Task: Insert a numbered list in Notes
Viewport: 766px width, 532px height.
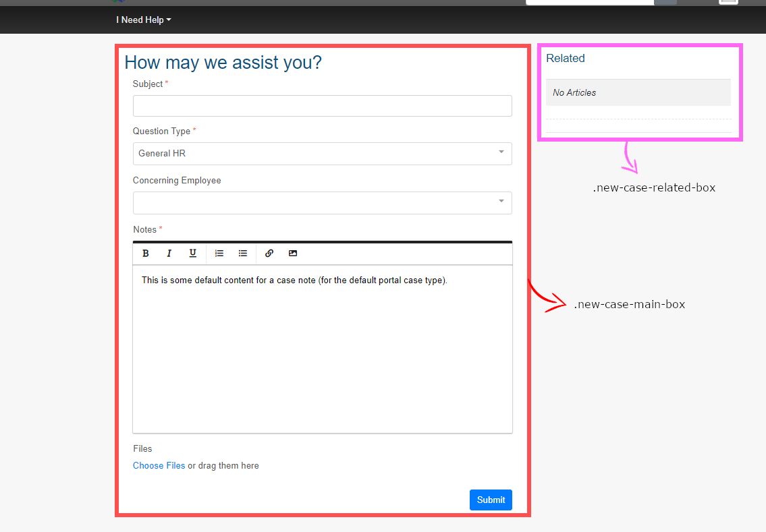Action: 219,254
